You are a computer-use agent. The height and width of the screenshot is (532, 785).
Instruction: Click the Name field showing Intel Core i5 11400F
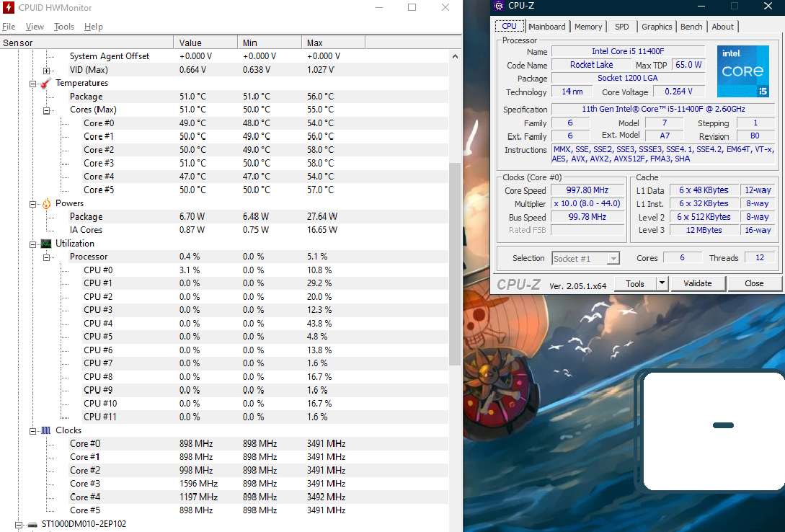pos(628,51)
